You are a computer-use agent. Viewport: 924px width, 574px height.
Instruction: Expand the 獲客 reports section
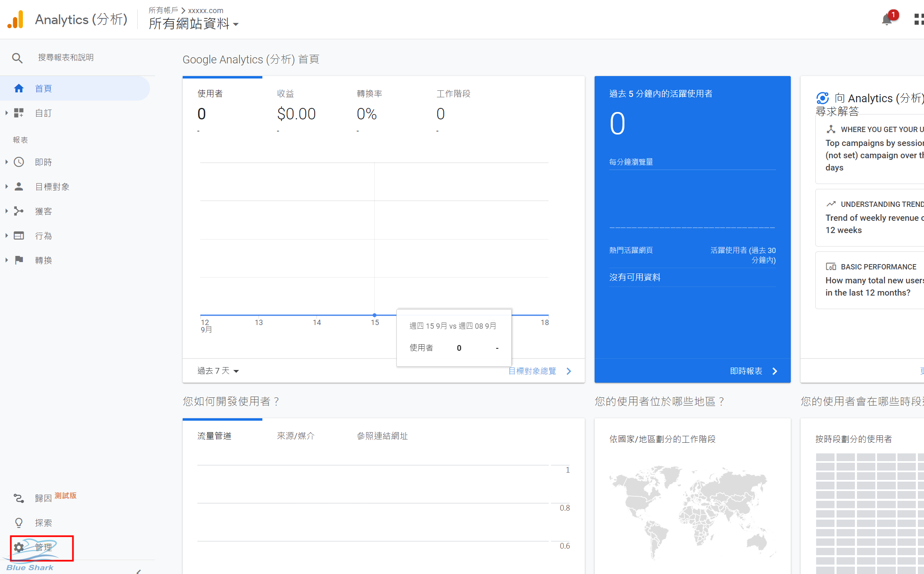7,211
